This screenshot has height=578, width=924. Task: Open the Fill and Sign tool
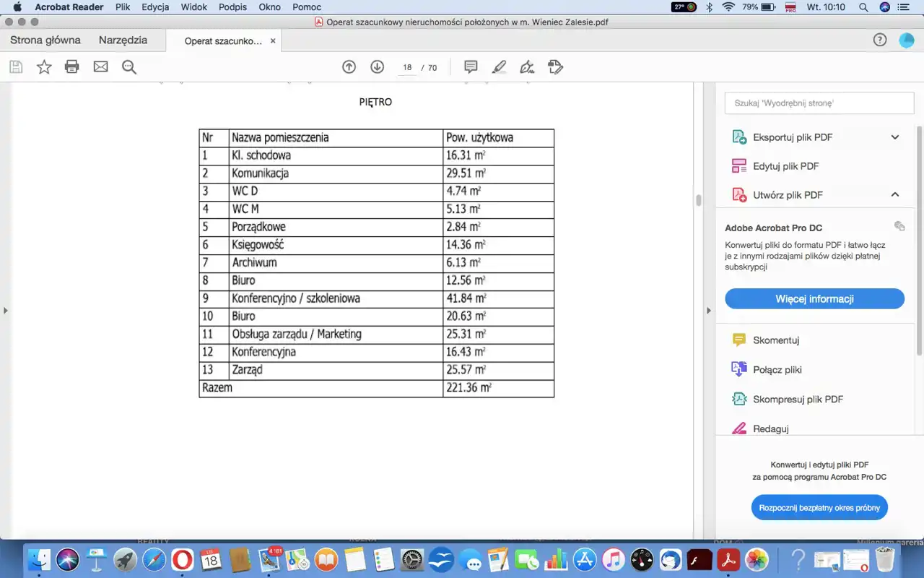coord(527,67)
